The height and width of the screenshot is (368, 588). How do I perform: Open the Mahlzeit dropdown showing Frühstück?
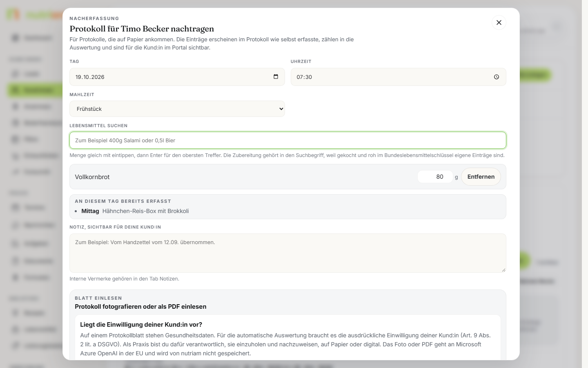177,109
